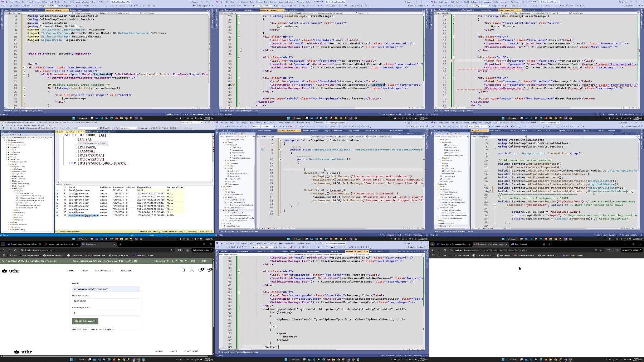
Task: Open the user account icon on uthr site
Action: (x=192, y=270)
